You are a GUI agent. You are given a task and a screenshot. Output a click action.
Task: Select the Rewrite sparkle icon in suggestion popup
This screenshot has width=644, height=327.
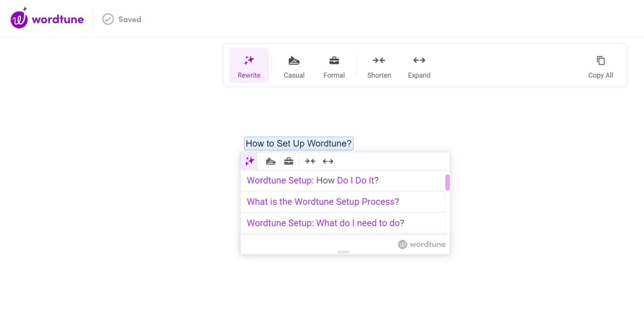[x=249, y=161]
